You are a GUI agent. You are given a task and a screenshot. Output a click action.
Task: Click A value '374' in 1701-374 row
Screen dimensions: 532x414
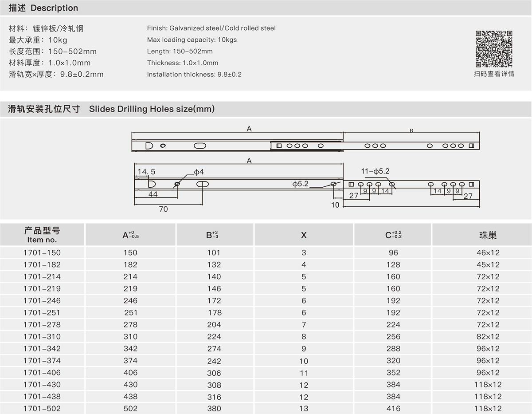point(130,361)
